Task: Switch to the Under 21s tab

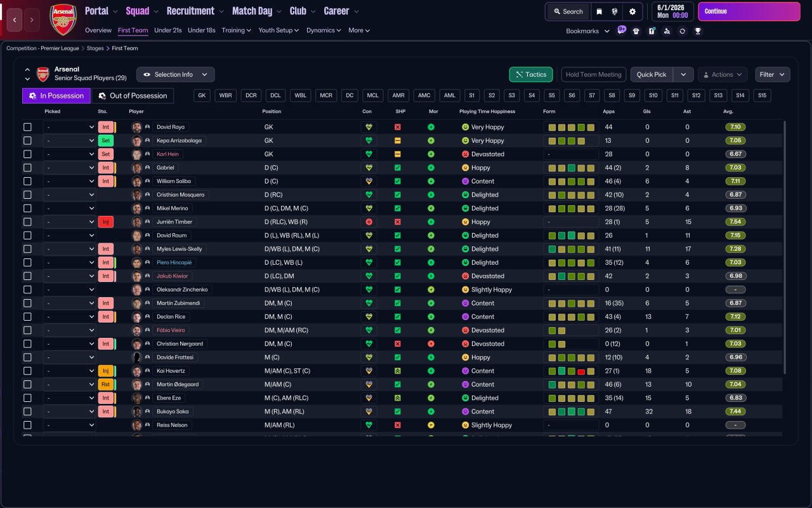Action: [168, 30]
